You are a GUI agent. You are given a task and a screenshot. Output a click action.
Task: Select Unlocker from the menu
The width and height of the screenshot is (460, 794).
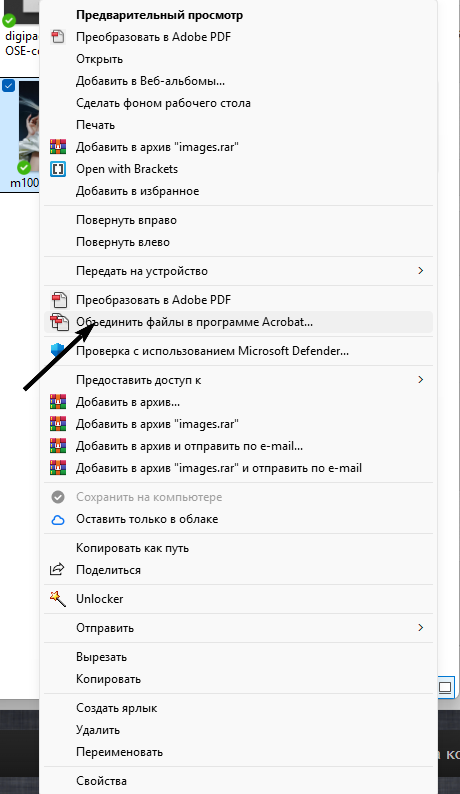pos(239,599)
